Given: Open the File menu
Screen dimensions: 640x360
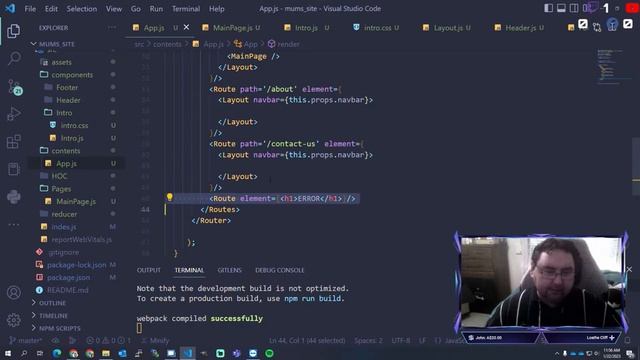Looking at the screenshot, I should [x=30, y=9].
